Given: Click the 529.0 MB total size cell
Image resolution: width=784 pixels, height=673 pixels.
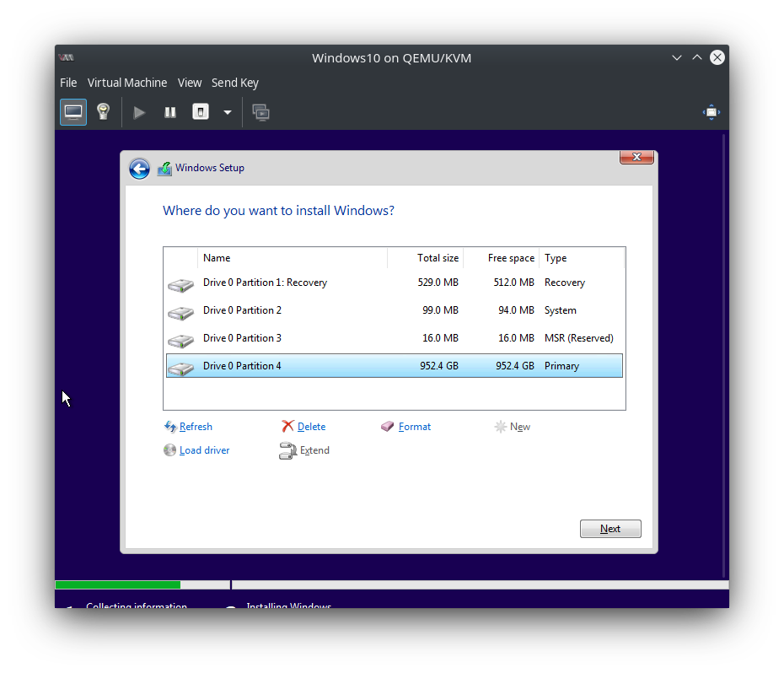Looking at the screenshot, I should pyautogui.click(x=438, y=283).
